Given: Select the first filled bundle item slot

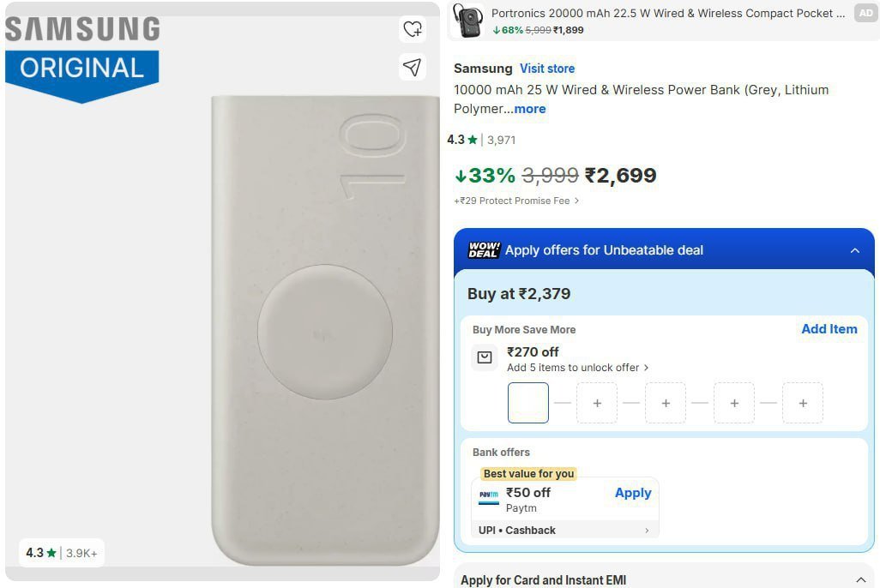Looking at the screenshot, I should [x=528, y=403].
